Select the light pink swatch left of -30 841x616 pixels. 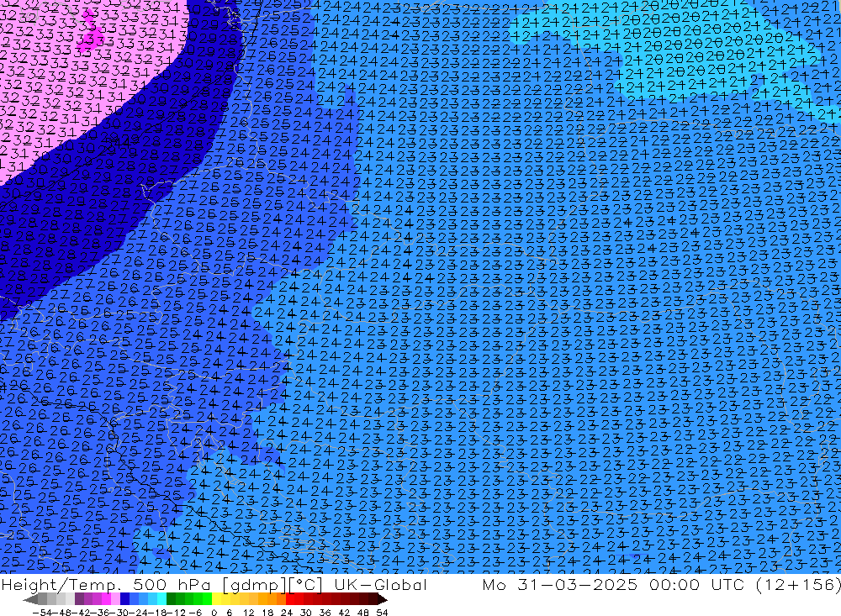point(115,599)
